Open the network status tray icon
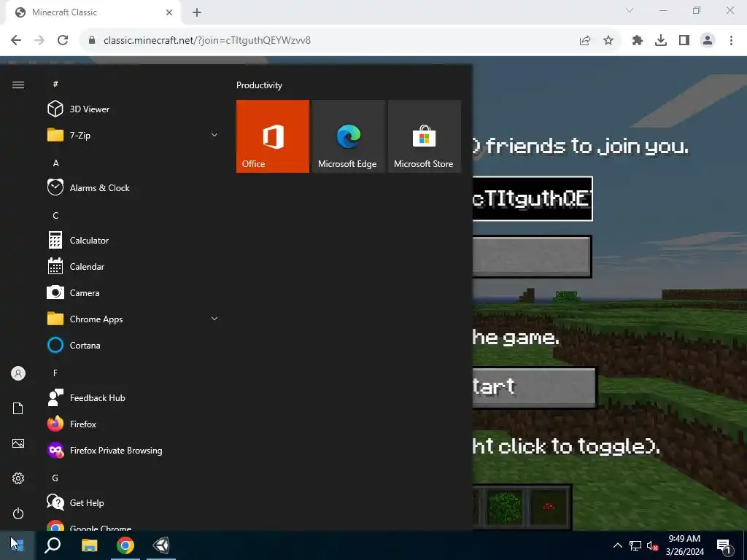This screenshot has width=747, height=560. coord(635,545)
